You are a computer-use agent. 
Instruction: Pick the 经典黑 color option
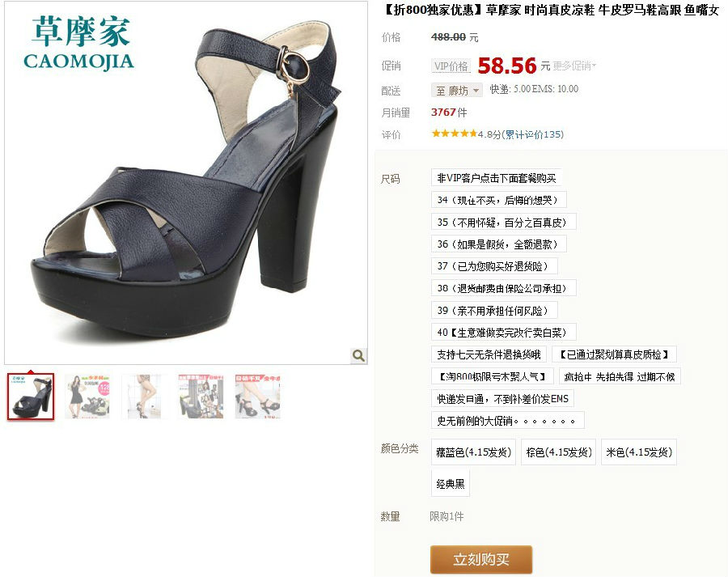pyautogui.click(x=451, y=484)
